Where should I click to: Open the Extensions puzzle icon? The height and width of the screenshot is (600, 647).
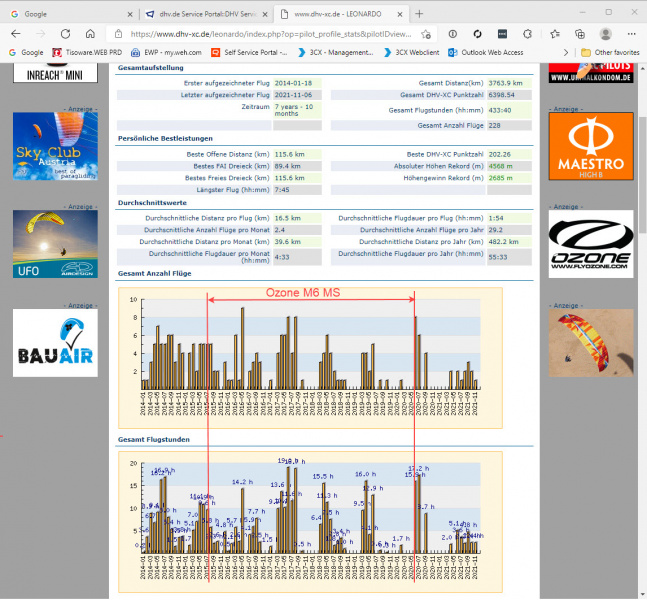527,34
